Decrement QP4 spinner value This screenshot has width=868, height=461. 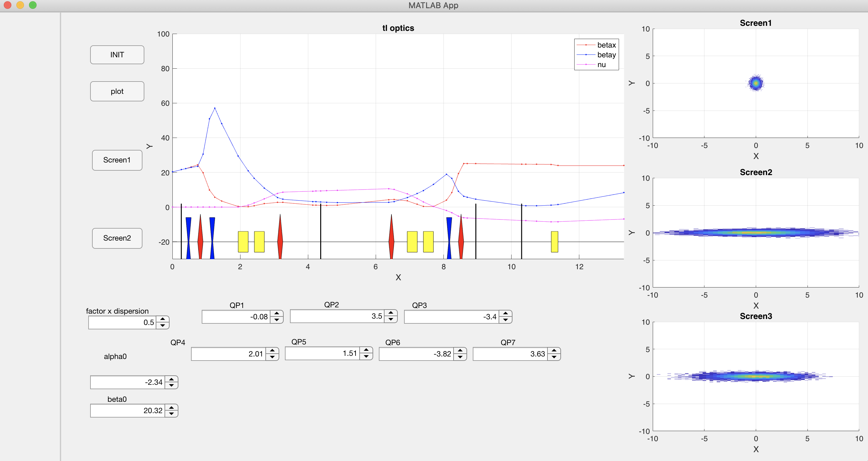(x=272, y=357)
